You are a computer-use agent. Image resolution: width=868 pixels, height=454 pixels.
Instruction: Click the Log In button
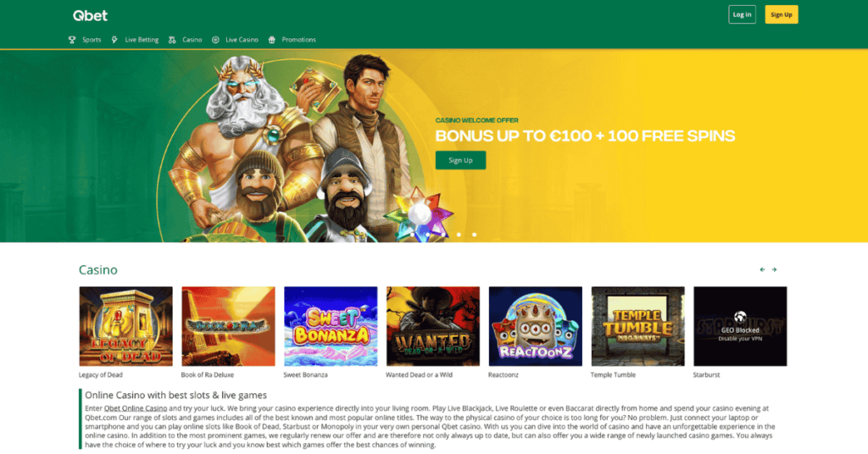[742, 14]
